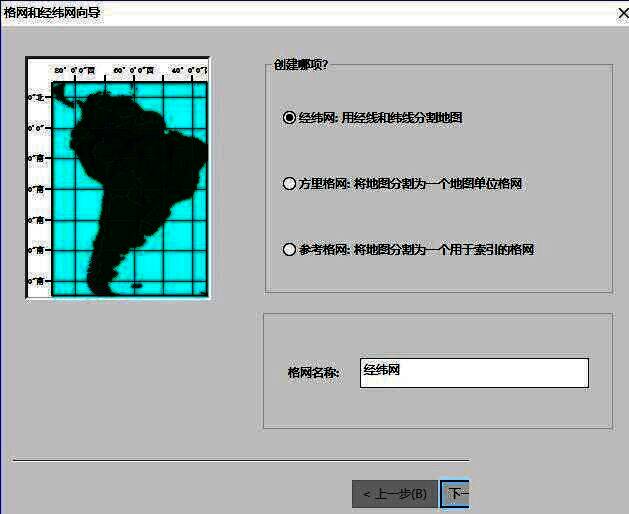Click the longitude labels atop the preview
The image size is (629, 514).
[130, 71]
